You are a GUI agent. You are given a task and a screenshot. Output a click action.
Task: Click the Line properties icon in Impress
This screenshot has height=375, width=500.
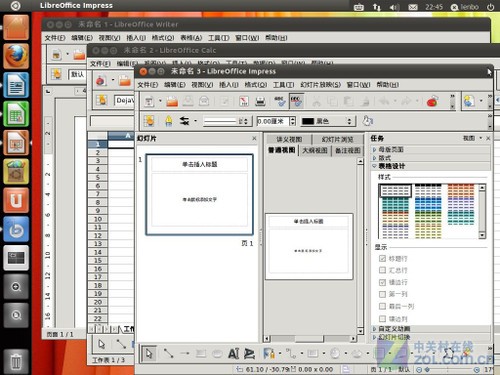149,121
